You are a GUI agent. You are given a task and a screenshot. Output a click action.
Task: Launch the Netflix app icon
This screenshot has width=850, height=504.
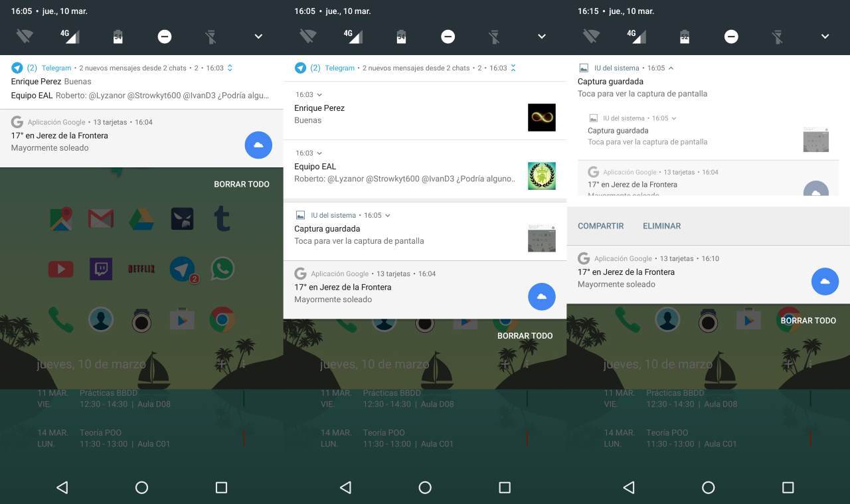[x=141, y=269]
